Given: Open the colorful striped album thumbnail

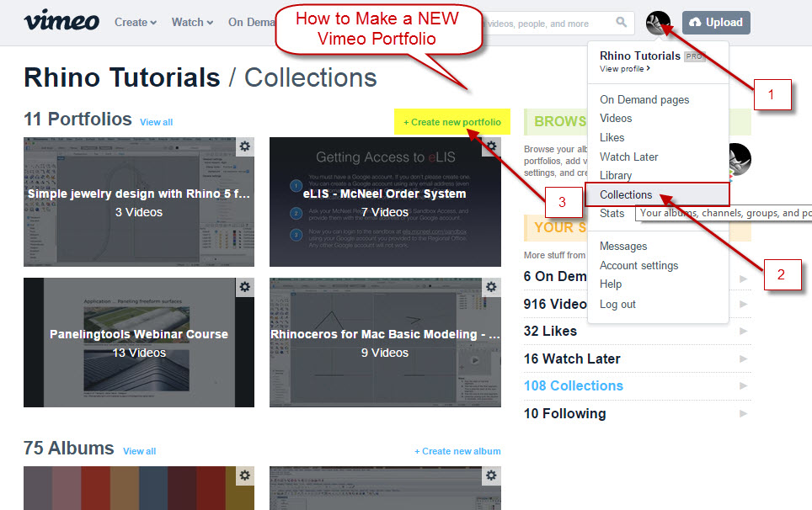Looking at the screenshot, I should [x=139, y=488].
